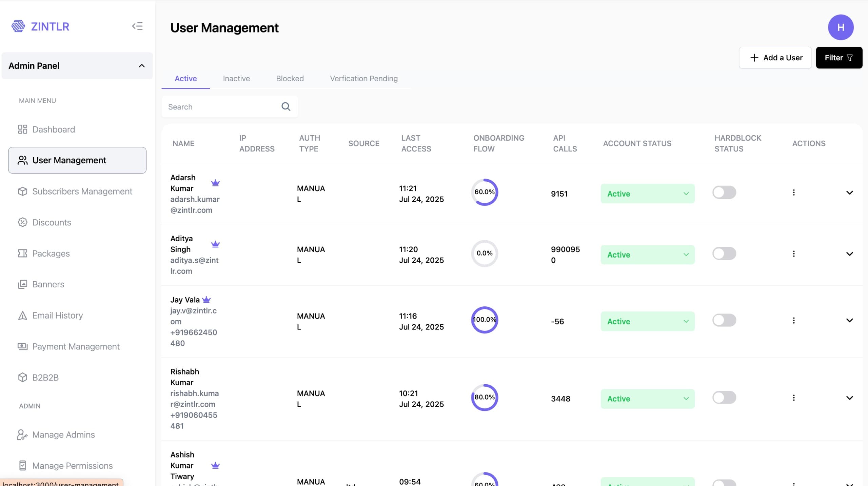The width and height of the screenshot is (868, 486).
Task: Switch to the Blocked tab
Action: [x=290, y=78]
